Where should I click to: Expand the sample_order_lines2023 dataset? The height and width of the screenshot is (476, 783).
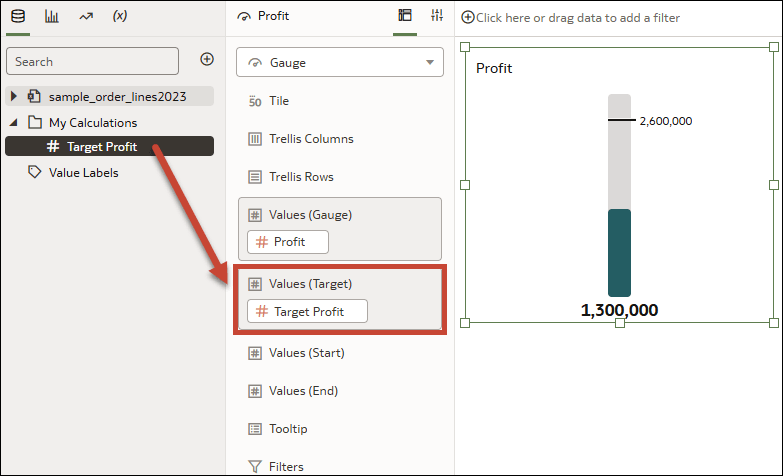pos(14,96)
